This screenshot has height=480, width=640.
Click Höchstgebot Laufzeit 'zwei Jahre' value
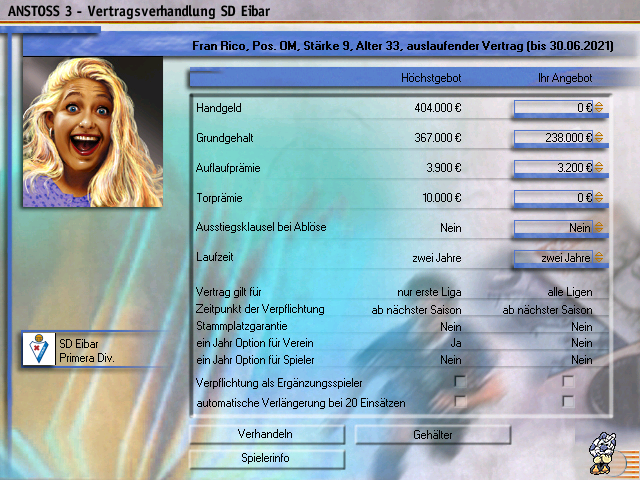(x=437, y=258)
